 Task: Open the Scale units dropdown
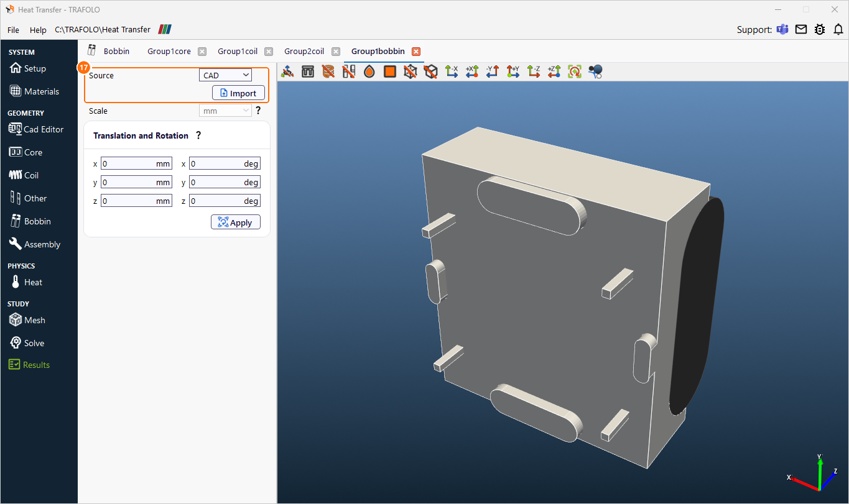(225, 111)
